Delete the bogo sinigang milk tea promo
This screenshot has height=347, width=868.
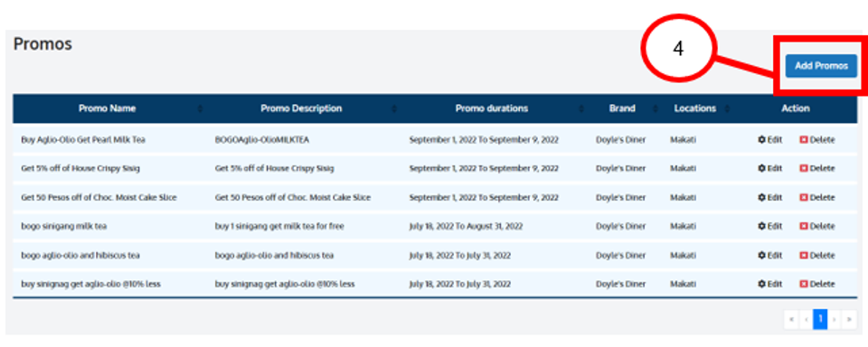click(816, 226)
